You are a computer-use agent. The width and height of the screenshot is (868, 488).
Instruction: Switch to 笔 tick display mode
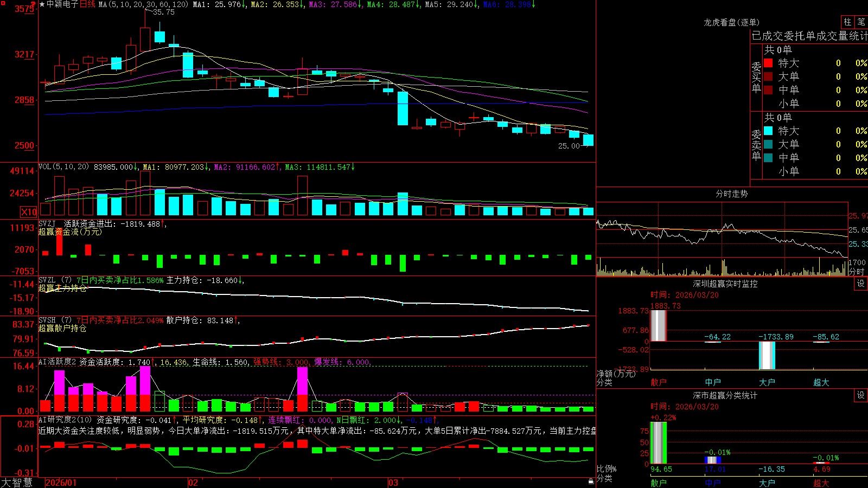(x=861, y=22)
